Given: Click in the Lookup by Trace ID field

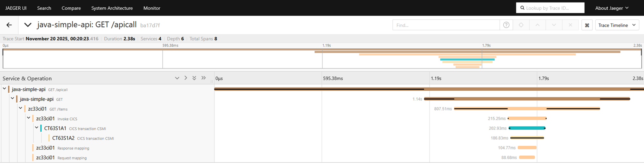Looking at the screenshot, I should click(x=550, y=8).
